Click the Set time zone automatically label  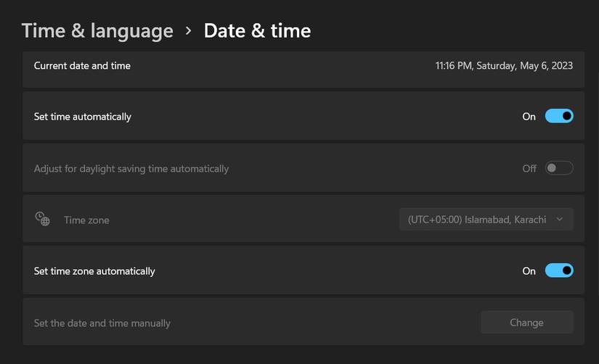(x=94, y=271)
